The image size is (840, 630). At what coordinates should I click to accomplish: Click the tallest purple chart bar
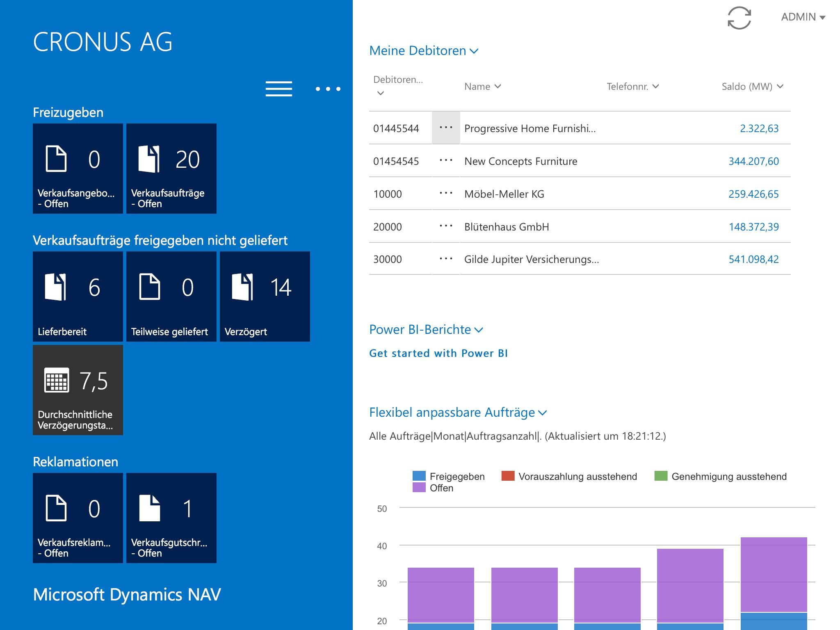click(x=774, y=574)
